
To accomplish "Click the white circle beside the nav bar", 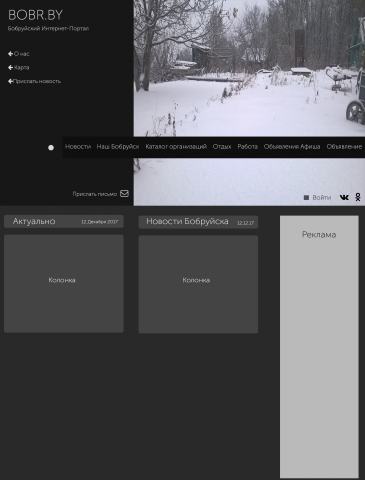I will pos(51,147).
